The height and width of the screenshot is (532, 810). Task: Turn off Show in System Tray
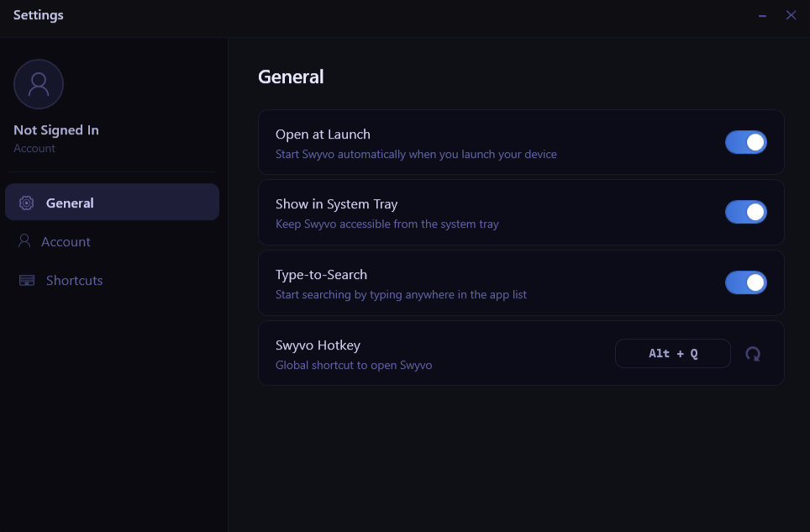tap(746, 212)
